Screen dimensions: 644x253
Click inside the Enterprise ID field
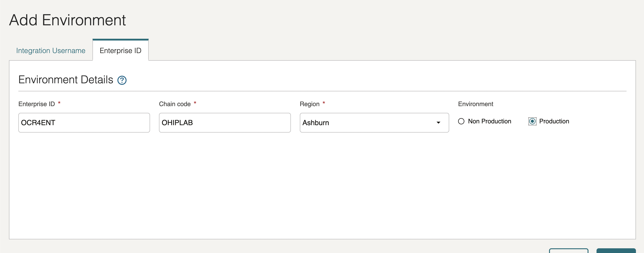[84, 123]
